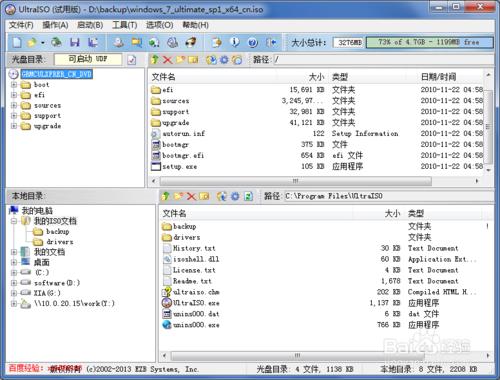Click the rename icon in image toolbar
The image size is (500, 380).
[193, 60]
